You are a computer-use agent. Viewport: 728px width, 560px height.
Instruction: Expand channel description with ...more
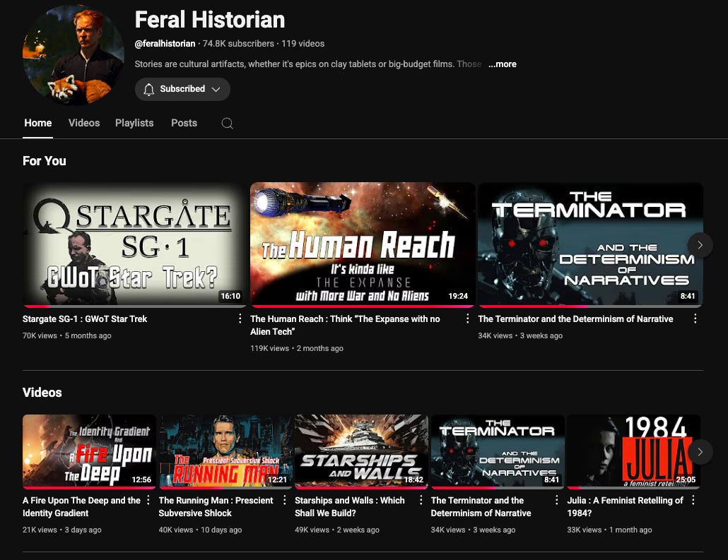503,64
